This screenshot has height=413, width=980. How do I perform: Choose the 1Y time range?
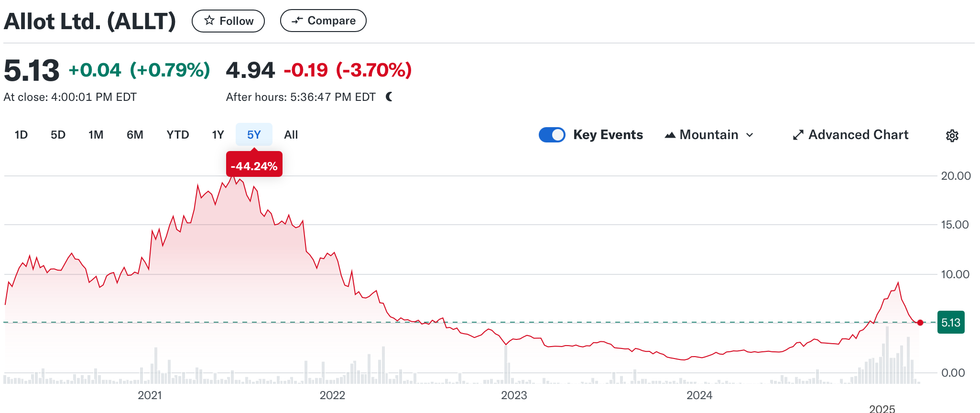tap(218, 135)
